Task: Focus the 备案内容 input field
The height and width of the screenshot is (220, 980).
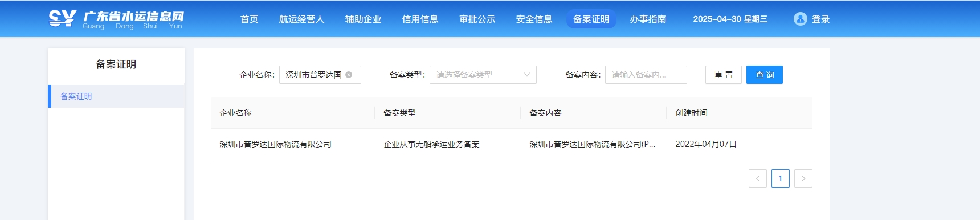Action: point(646,75)
